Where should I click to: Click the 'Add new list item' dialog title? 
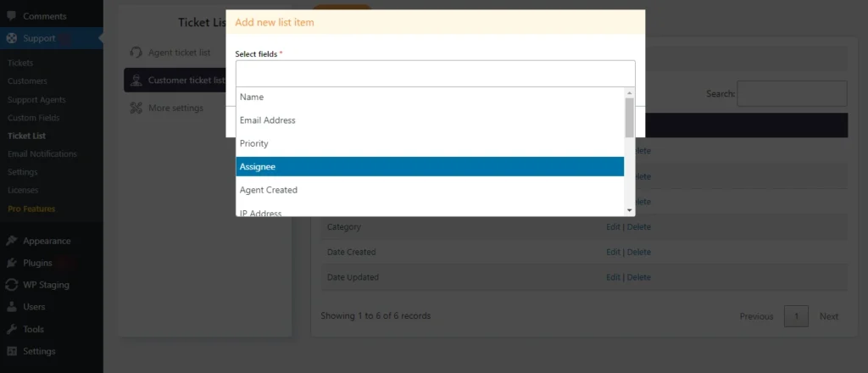click(x=275, y=23)
